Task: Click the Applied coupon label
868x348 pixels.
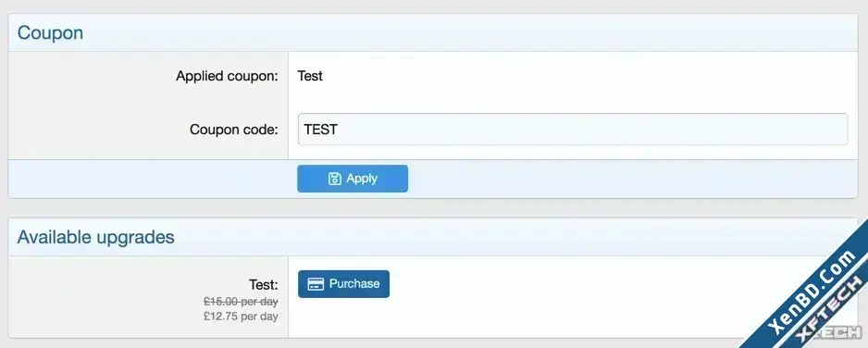Action: pyautogui.click(x=227, y=76)
